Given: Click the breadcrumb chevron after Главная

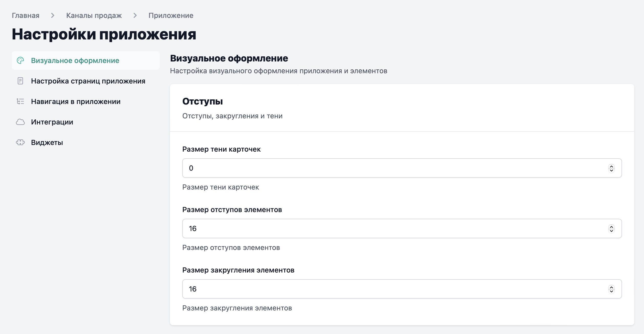Looking at the screenshot, I should click(x=53, y=15).
